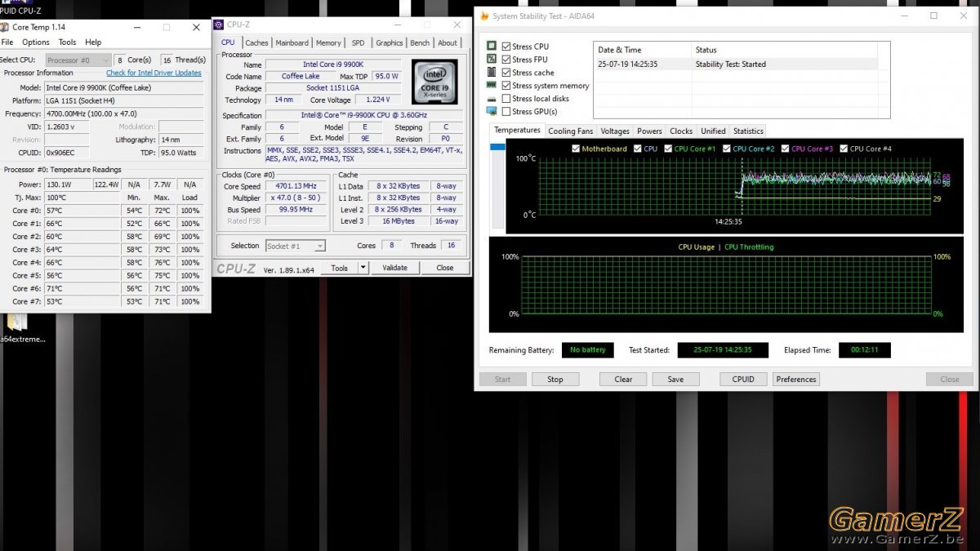Click the Check for Intel Driver Updates link

point(154,73)
